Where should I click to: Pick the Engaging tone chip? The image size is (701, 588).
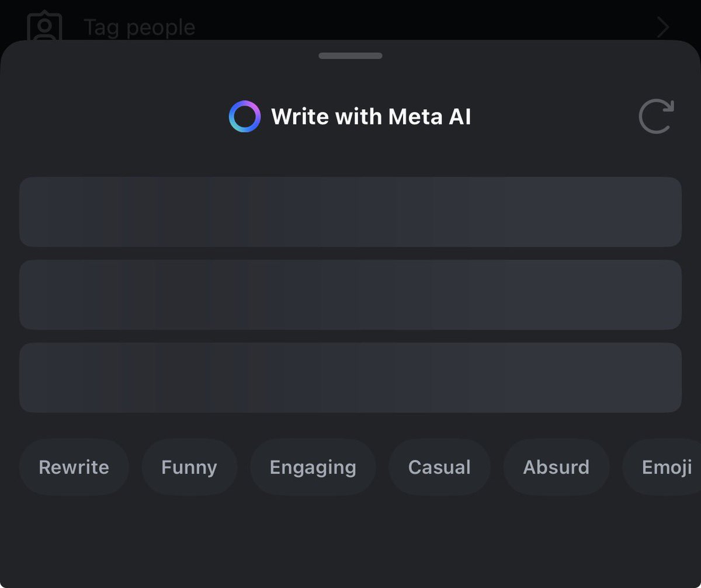click(313, 468)
